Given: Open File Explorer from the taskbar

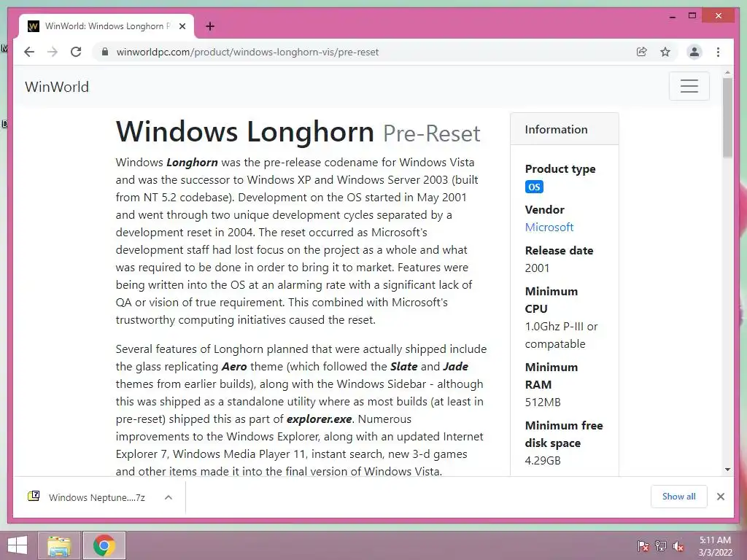Looking at the screenshot, I should coord(59,545).
